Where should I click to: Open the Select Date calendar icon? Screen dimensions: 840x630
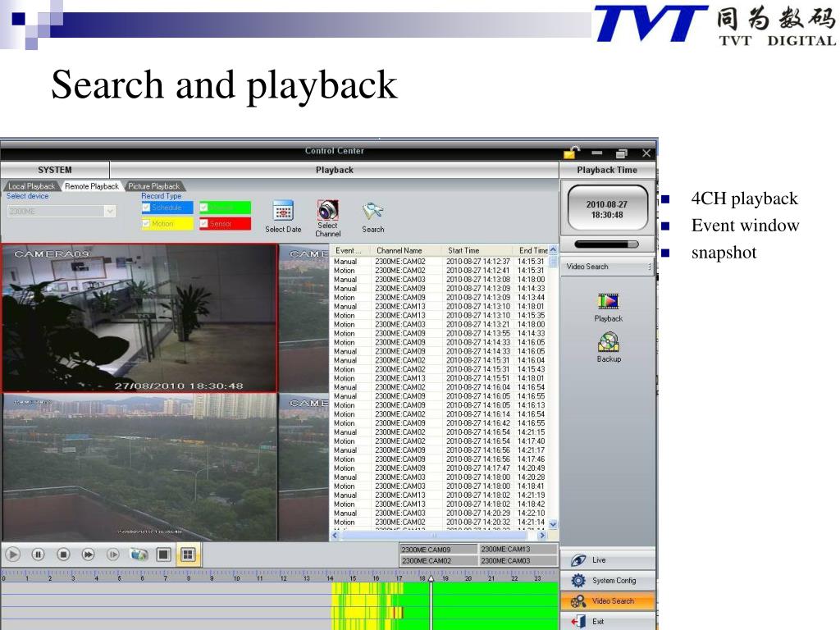tap(283, 211)
